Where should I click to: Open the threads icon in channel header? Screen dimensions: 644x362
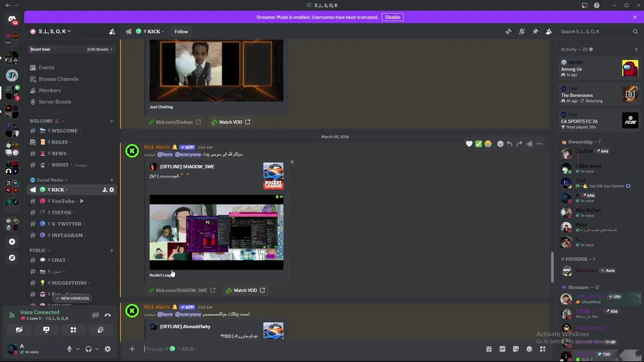(x=508, y=31)
